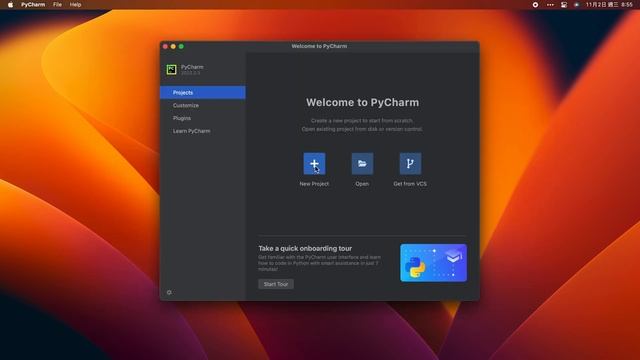
Task: Click the onboarding tour Python illustration
Action: tap(433, 263)
